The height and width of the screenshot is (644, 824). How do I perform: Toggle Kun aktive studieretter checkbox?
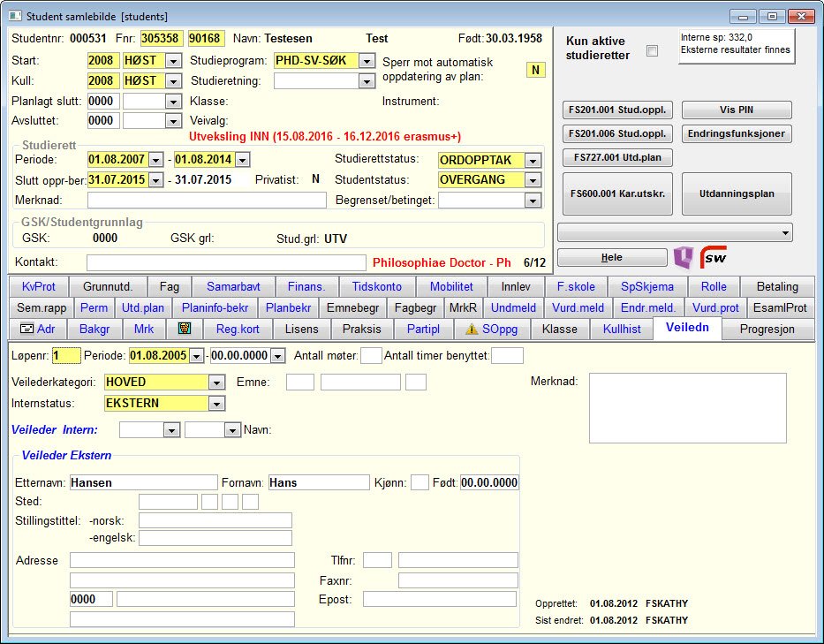652,51
